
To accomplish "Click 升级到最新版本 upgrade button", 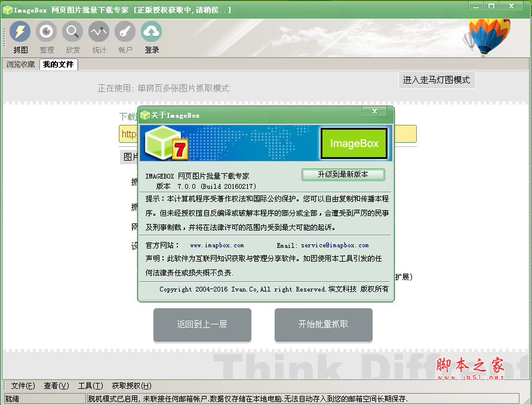I will tap(343, 174).
